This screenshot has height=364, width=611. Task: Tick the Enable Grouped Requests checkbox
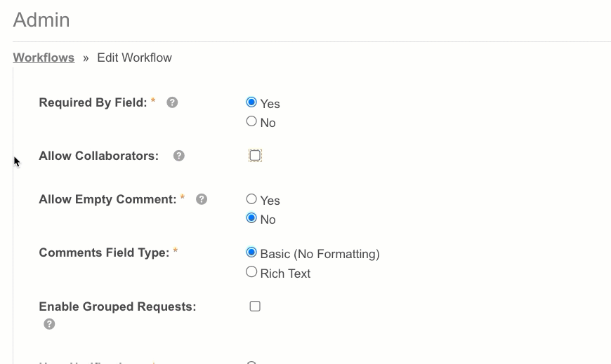tap(255, 306)
